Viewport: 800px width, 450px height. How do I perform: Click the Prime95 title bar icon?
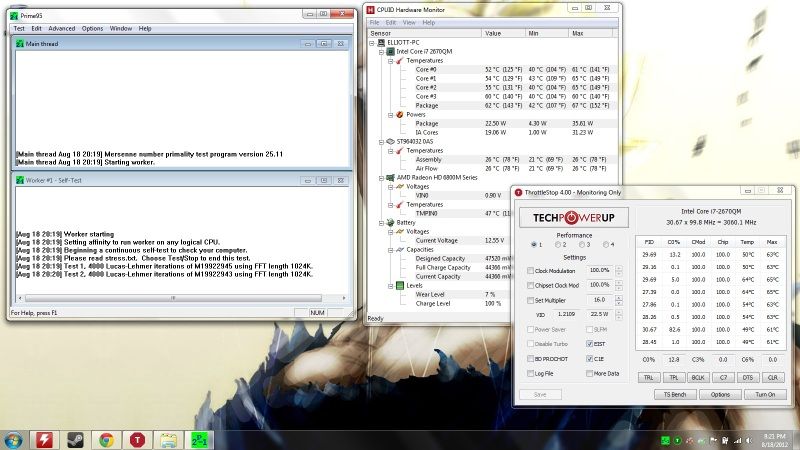pos(14,16)
